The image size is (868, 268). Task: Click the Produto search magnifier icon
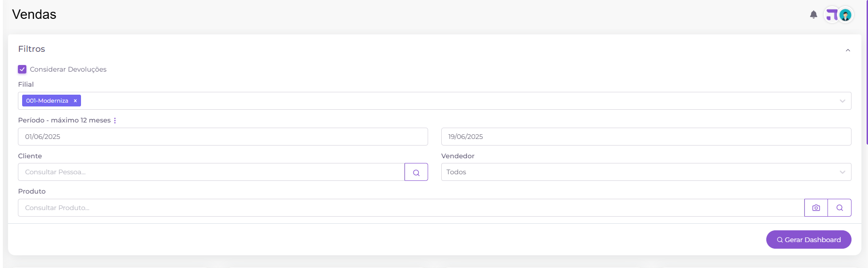point(840,208)
